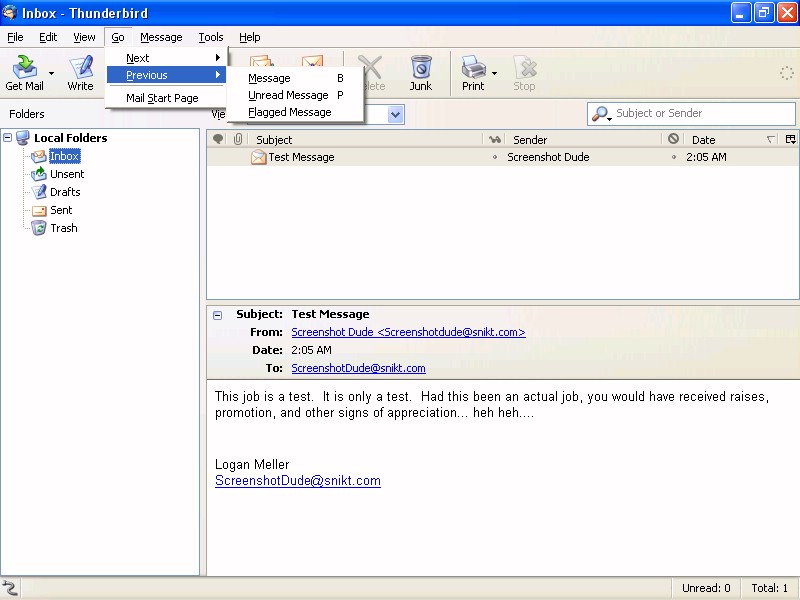Select the Drafts folder
Image resolution: width=800 pixels, height=600 pixels.
[65, 192]
